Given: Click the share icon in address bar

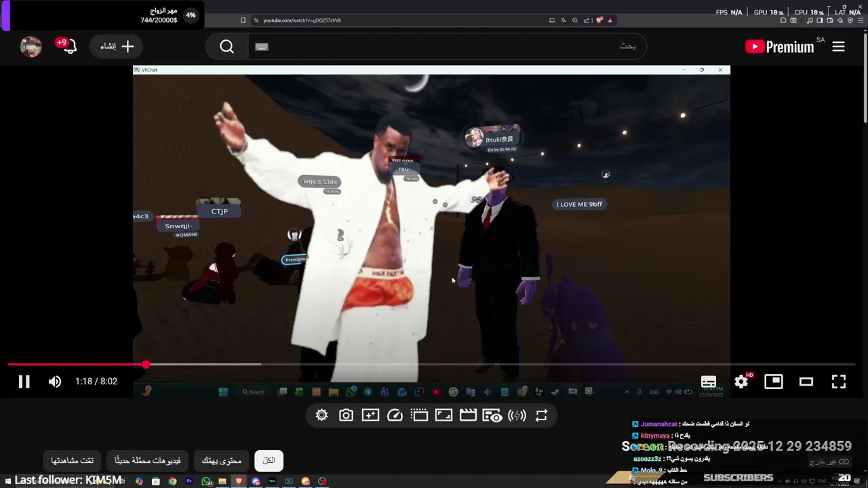Looking at the screenshot, I should tap(587, 20).
